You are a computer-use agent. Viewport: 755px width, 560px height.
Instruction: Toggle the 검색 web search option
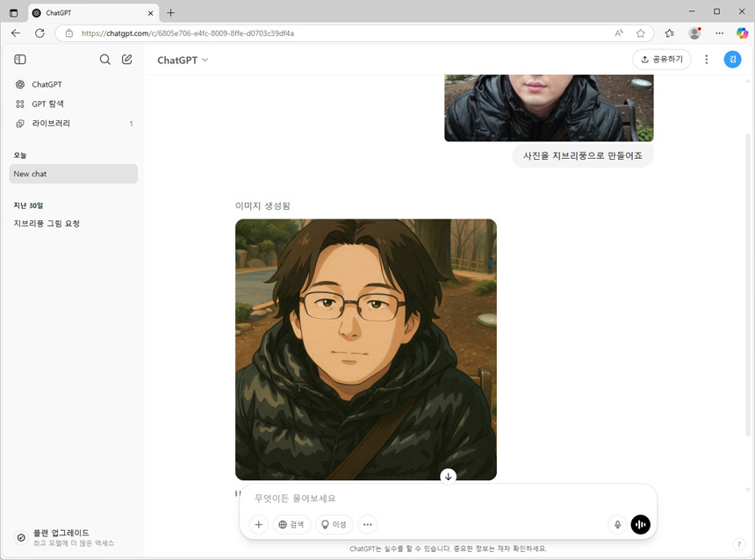291,525
